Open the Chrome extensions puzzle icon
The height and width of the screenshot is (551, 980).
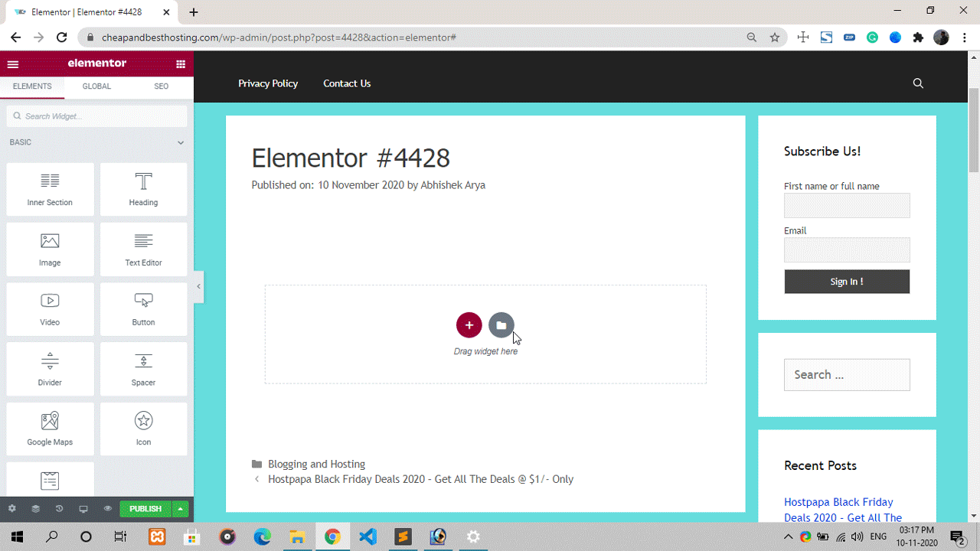(918, 37)
